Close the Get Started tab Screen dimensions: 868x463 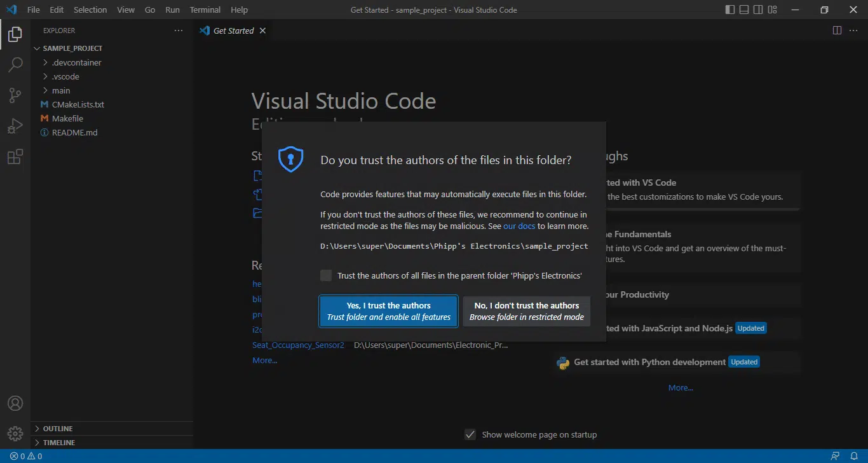click(x=262, y=31)
